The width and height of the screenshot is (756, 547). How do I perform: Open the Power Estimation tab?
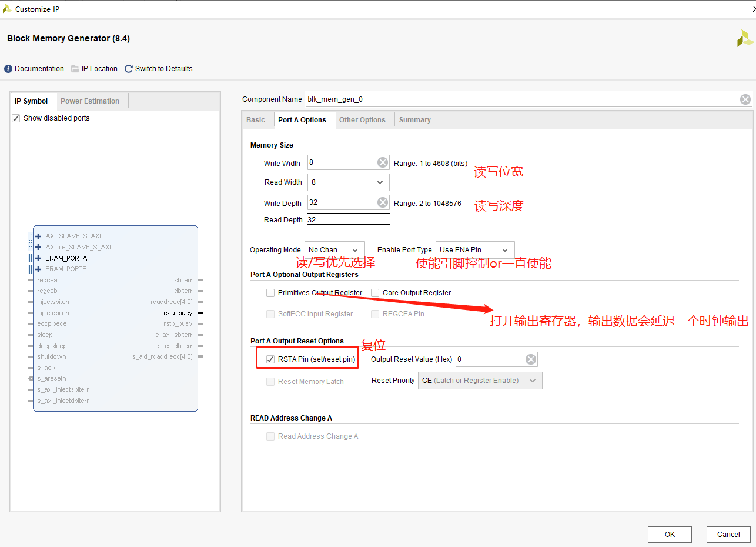[x=91, y=101]
